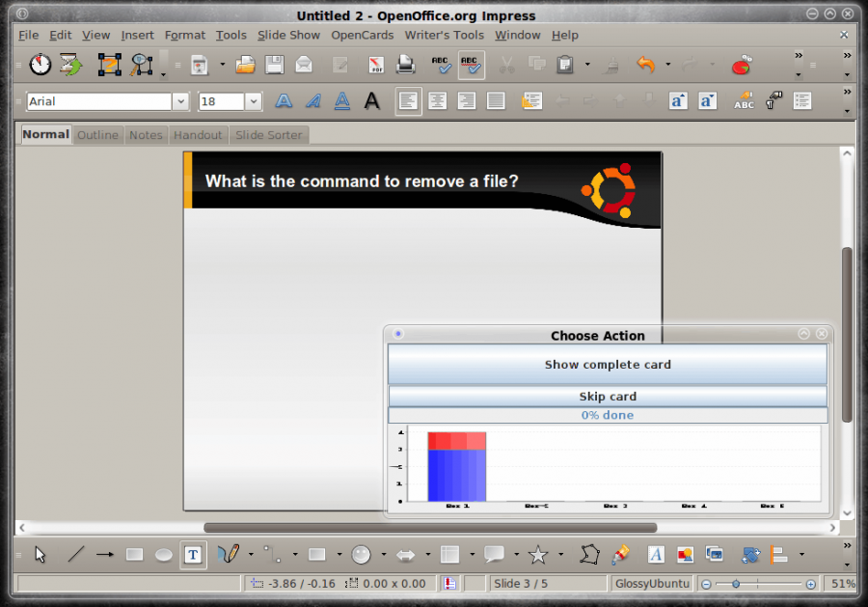Insert a picture from file

point(686,555)
